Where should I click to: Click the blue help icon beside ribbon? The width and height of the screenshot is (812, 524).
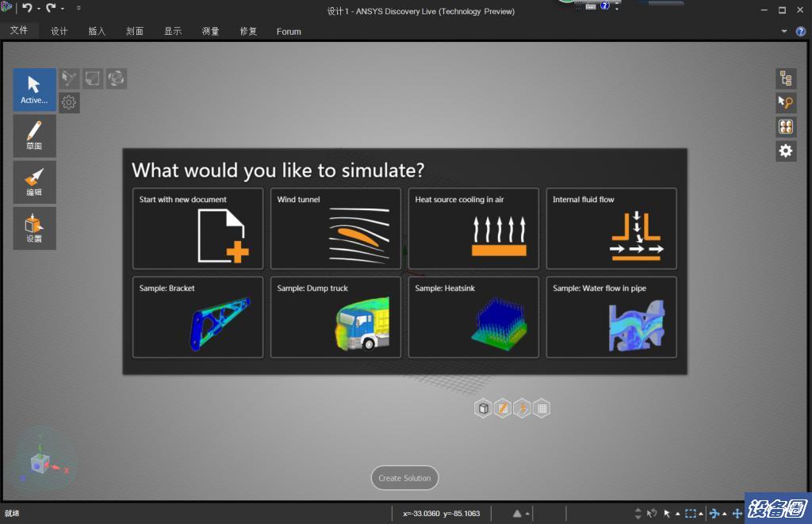801,32
